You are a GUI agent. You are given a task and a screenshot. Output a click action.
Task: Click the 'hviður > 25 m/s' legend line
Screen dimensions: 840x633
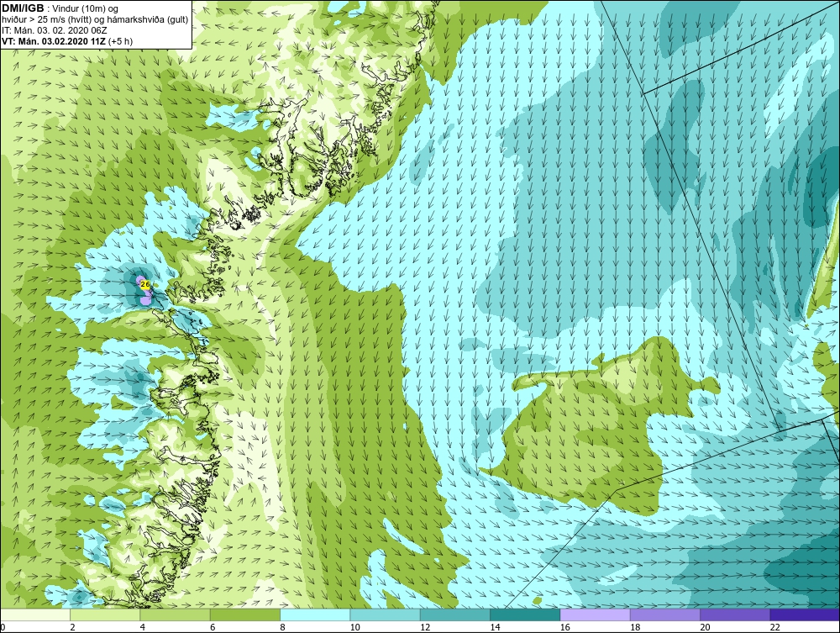(x=95, y=19)
